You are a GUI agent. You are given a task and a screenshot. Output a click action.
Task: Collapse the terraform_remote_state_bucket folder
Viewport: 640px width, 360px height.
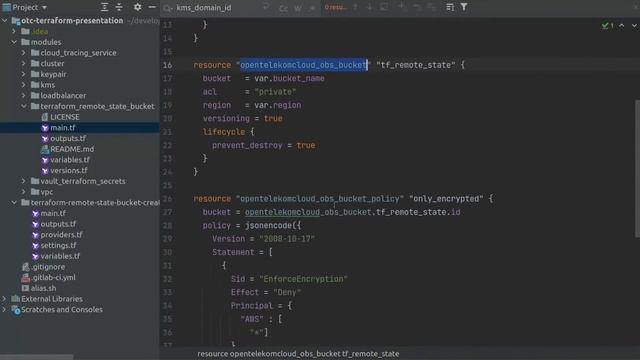coord(24,106)
